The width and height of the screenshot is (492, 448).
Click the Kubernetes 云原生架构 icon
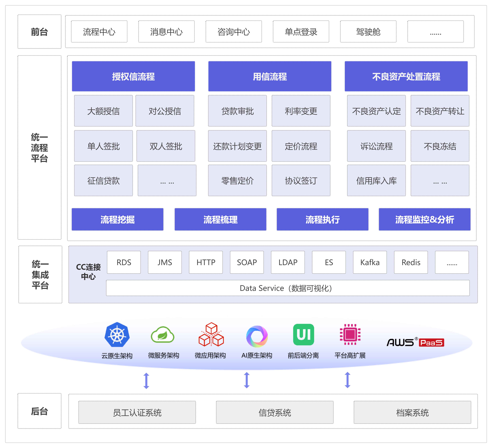coord(117,335)
